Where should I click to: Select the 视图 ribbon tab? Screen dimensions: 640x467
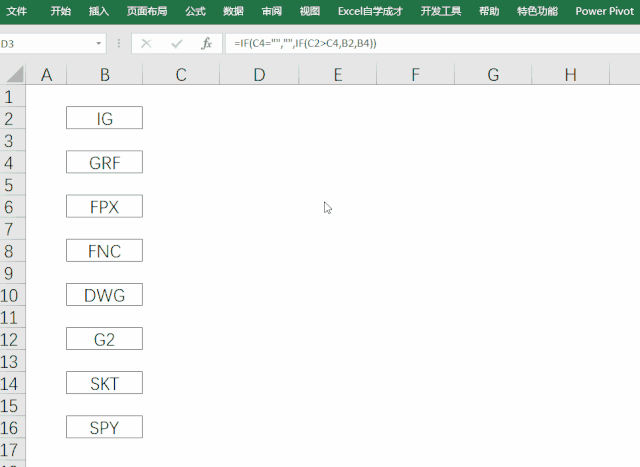point(310,11)
